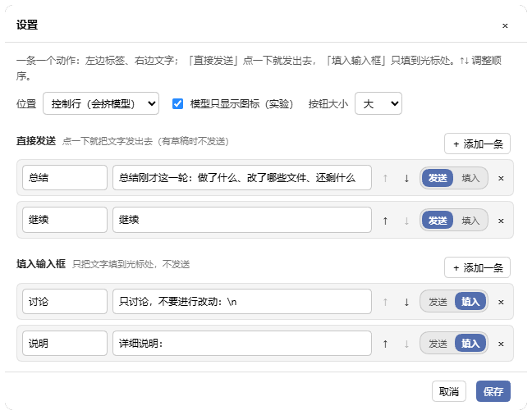Viewport: 532px width, 415px height.
Task: Add an item under 直接发送
Action: click(x=477, y=144)
